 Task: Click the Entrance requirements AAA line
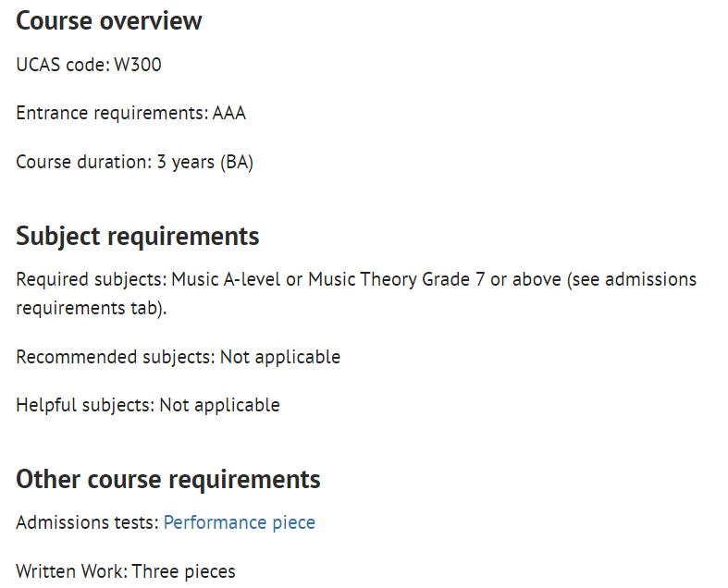[131, 113]
